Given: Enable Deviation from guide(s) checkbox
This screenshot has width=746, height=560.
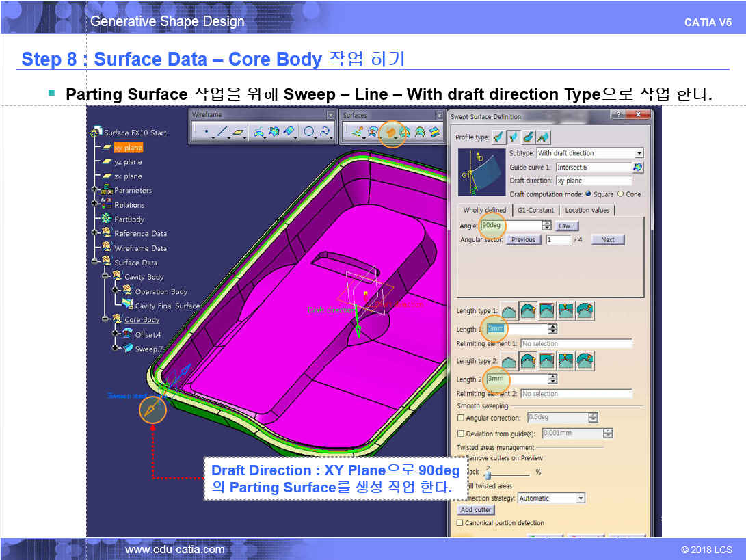Looking at the screenshot, I should tap(461, 434).
